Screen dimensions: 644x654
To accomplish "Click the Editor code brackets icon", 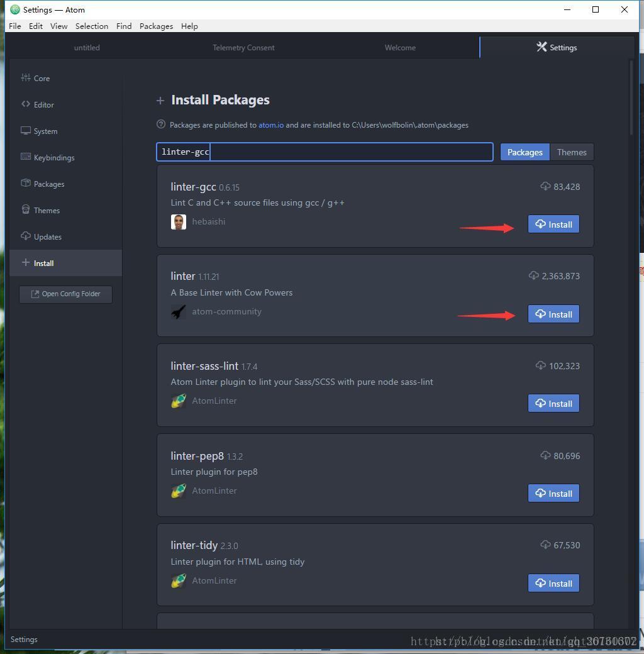I will point(26,104).
